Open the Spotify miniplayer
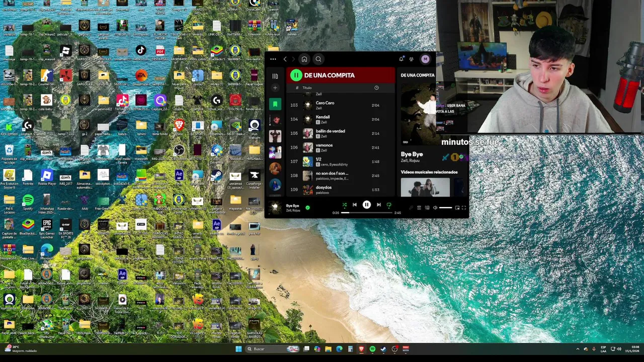Viewport: 644px width, 362px height. tap(457, 208)
